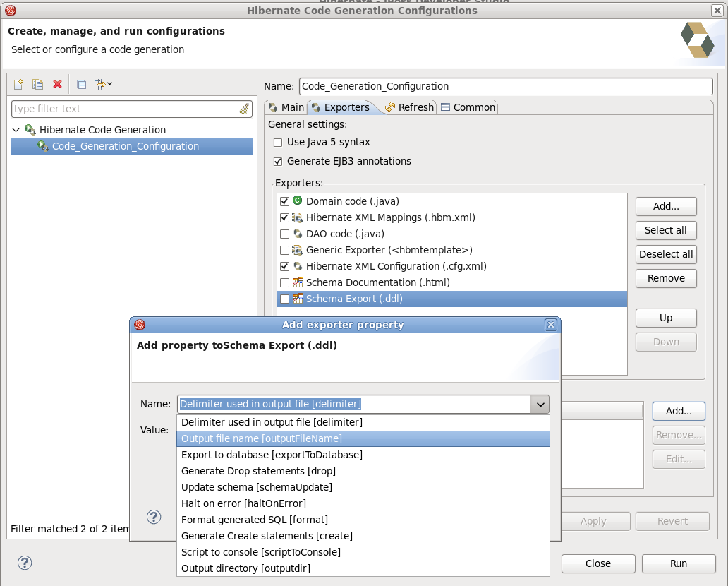Collapse the Hibernate Code Generation tree node
This screenshot has width=728, height=586.
(x=16, y=130)
